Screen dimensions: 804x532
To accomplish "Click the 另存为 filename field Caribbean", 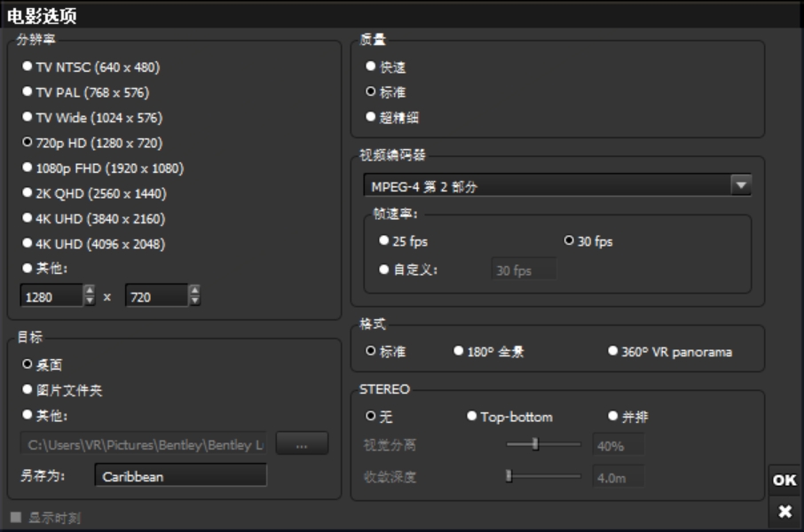I will click(181, 475).
